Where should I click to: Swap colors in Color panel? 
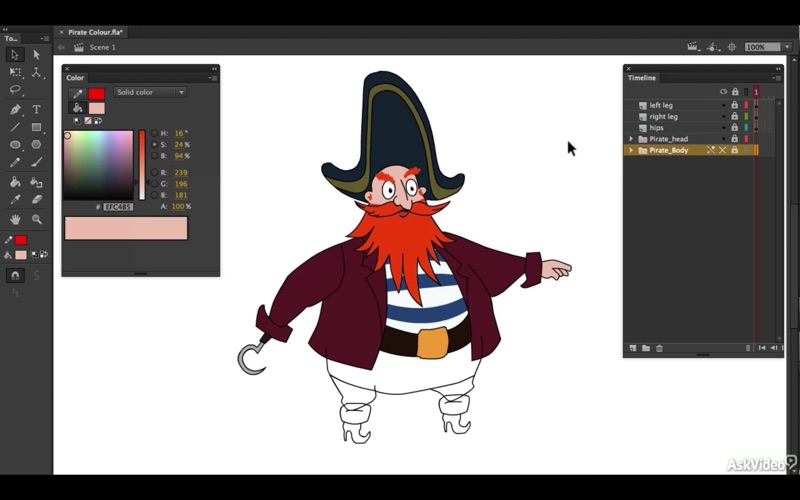tap(98, 121)
